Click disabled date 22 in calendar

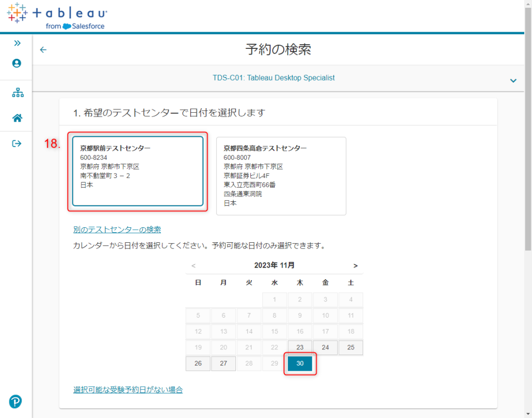[274, 347]
